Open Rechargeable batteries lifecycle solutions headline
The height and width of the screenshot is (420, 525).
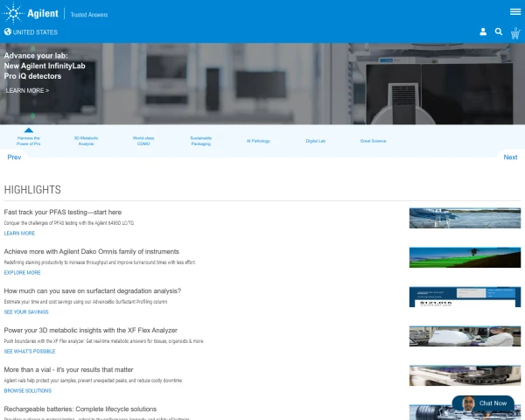[80, 409]
